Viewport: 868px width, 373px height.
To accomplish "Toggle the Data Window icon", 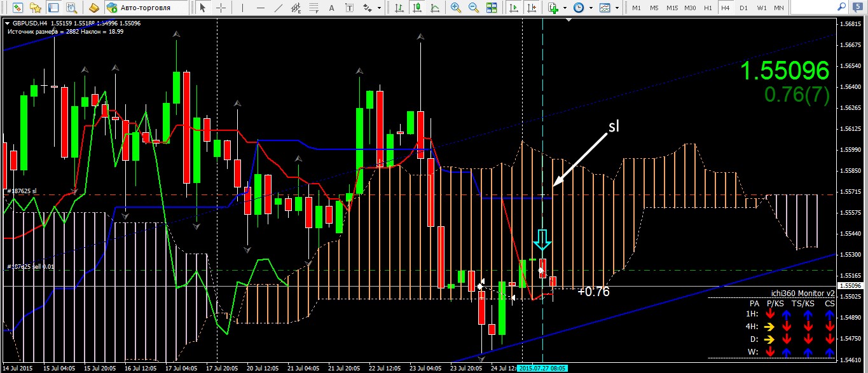I will (54, 8).
